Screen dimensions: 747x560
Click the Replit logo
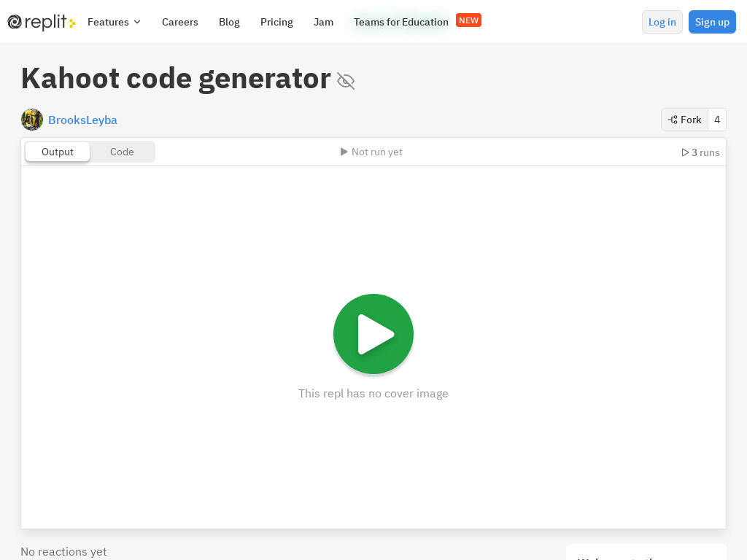(x=41, y=22)
